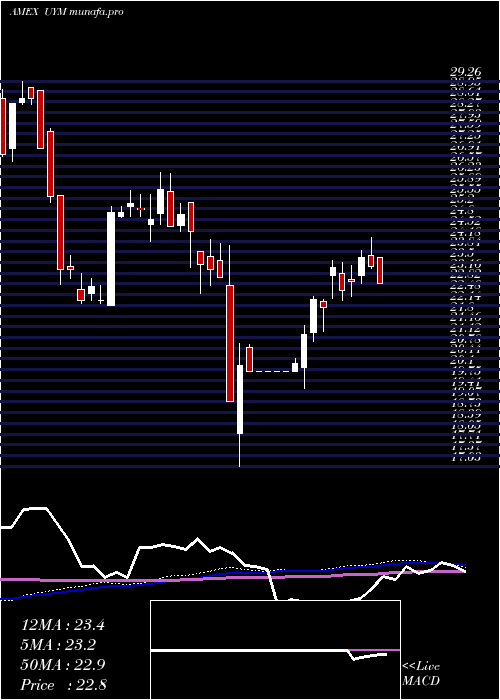Click the longest red bearish candle mid-chart
Viewport: 500px width, 700px height.
click(229, 343)
